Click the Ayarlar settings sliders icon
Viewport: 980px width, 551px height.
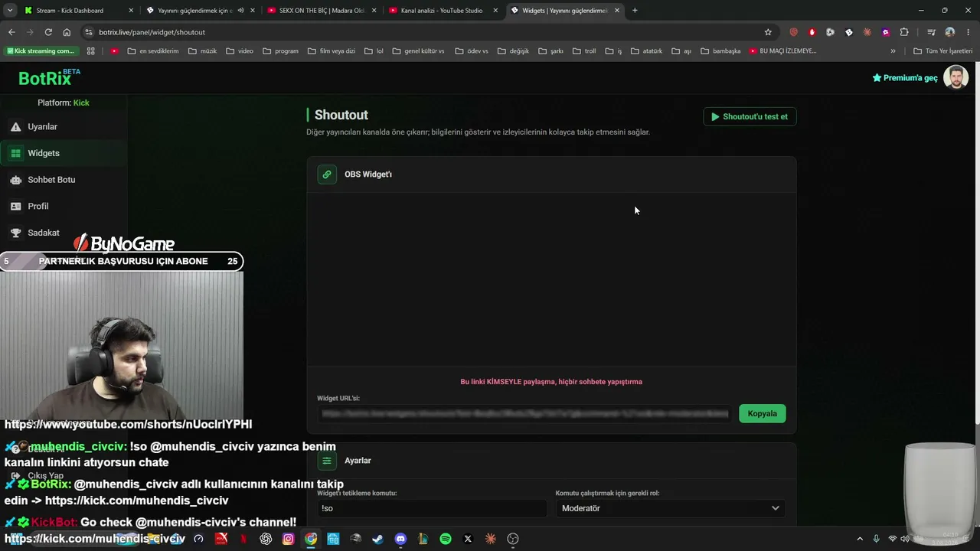click(327, 461)
